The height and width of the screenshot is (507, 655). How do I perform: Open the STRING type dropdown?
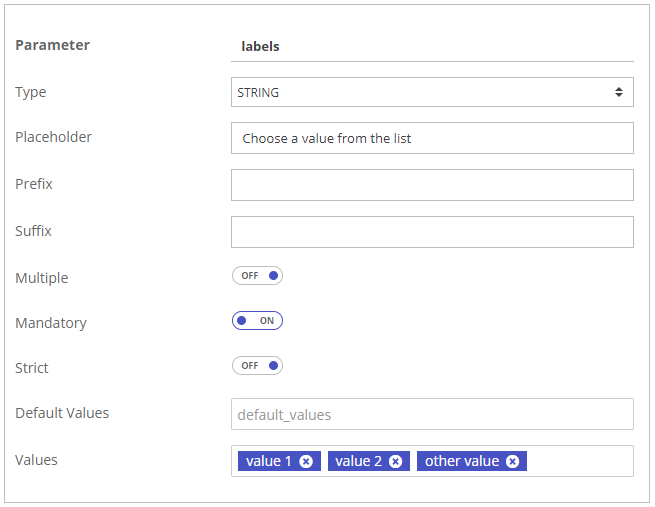[x=430, y=93]
